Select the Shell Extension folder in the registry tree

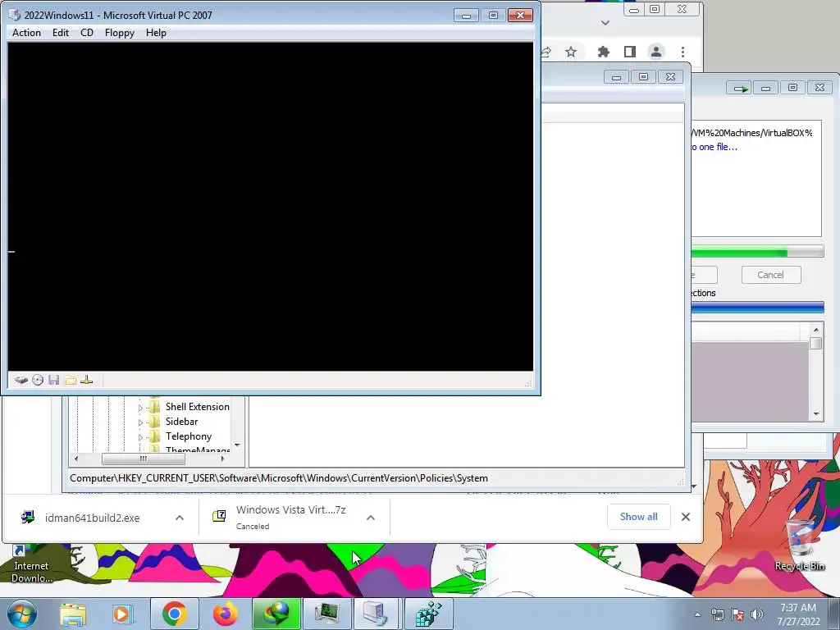tap(197, 407)
